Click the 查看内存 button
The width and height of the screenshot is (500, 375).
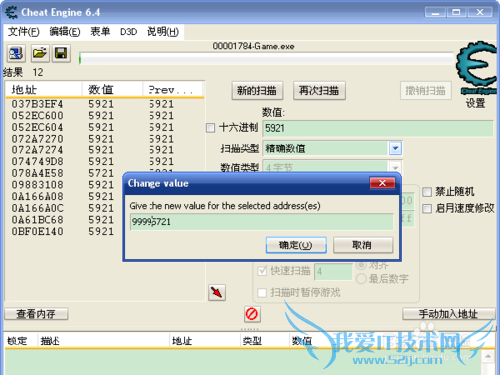click(36, 314)
